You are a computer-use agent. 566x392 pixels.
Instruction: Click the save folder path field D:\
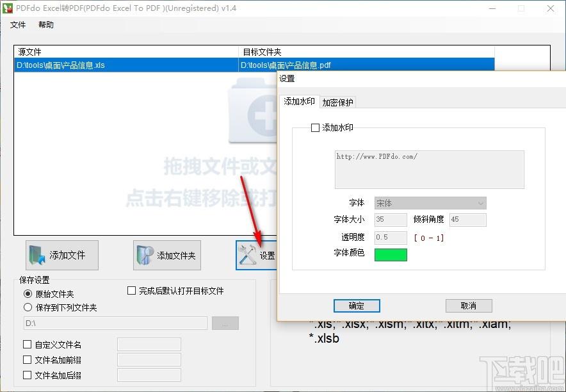pyautogui.click(x=115, y=323)
